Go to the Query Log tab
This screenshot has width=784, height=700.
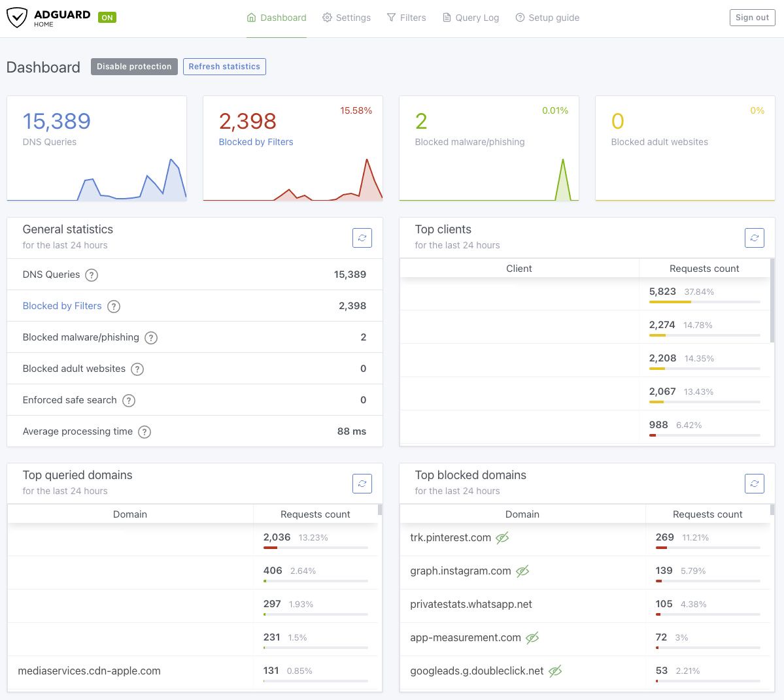point(471,18)
